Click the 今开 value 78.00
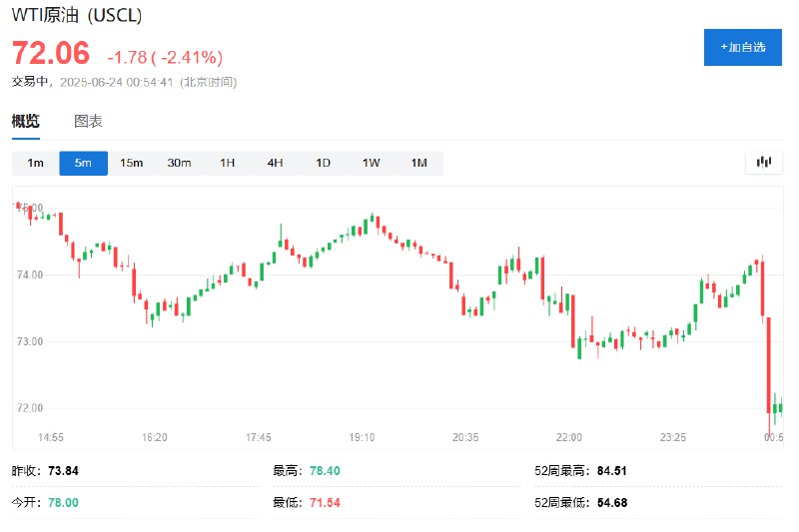 [63, 503]
